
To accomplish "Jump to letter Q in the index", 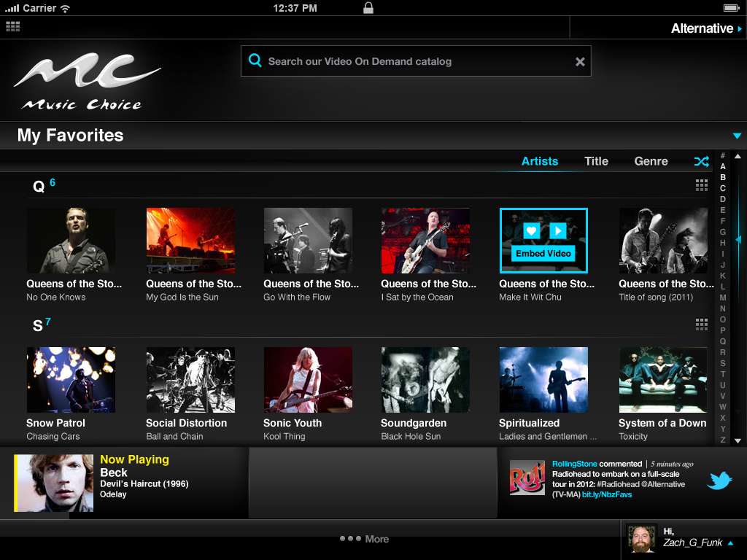I will (723, 341).
